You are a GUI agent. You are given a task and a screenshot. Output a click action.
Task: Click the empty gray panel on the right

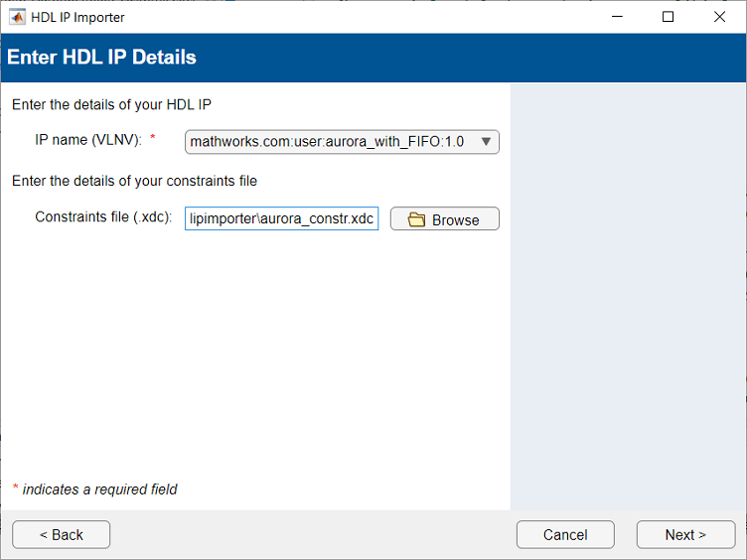(x=628, y=298)
